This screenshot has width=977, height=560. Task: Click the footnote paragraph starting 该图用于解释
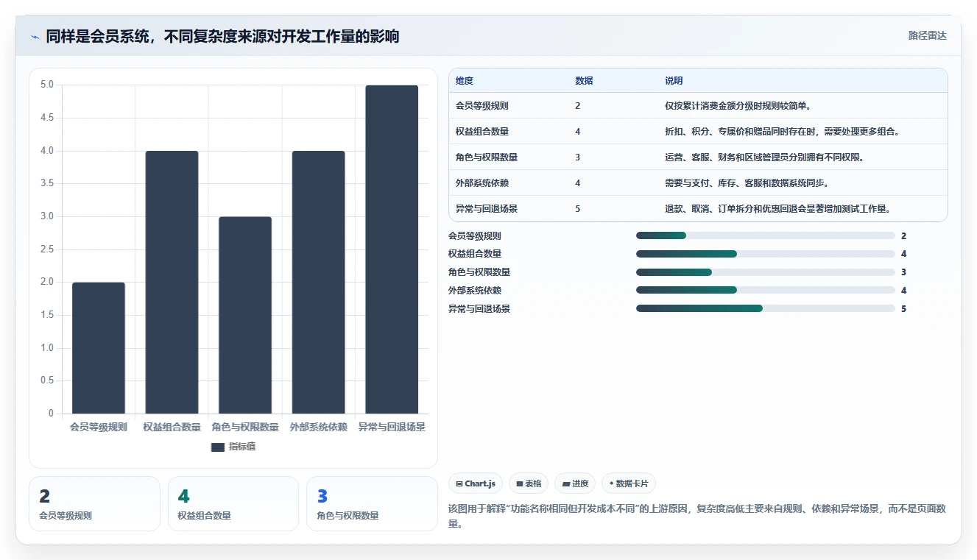point(697,516)
